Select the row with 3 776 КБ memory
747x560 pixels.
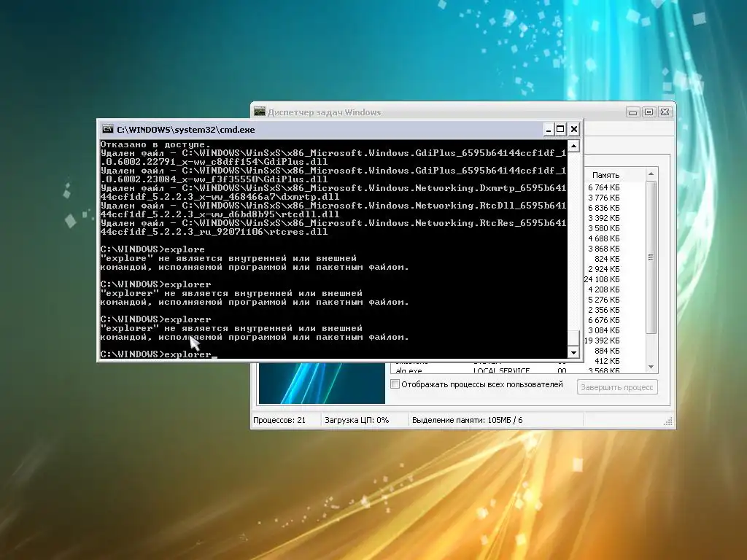tap(603, 198)
